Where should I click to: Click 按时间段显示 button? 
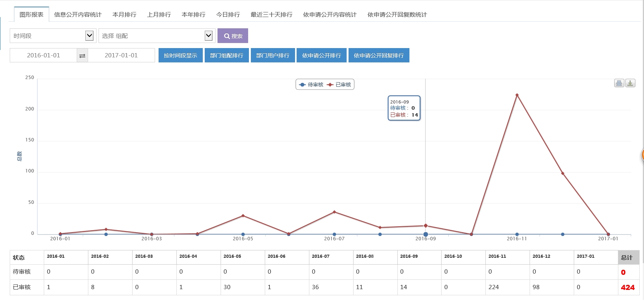181,55
